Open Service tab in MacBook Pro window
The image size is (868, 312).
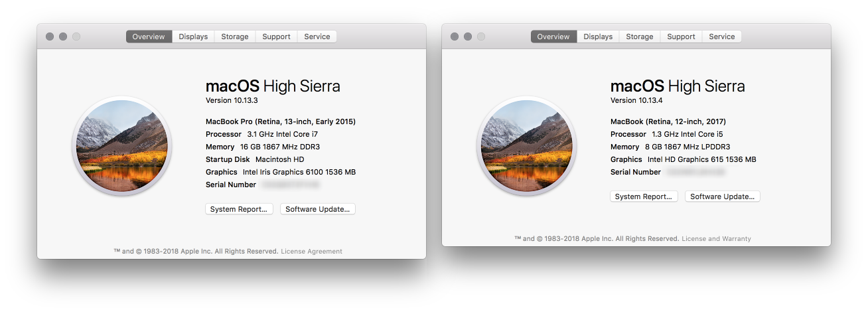[317, 37]
